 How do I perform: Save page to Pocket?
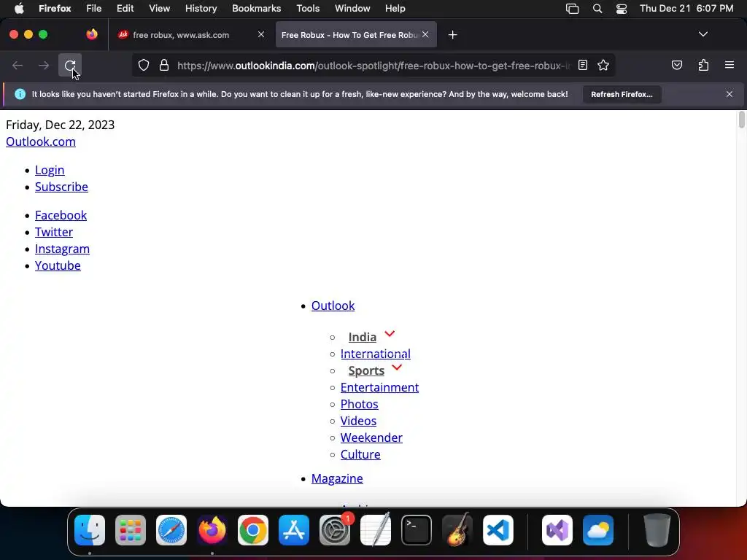click(676, 65)
